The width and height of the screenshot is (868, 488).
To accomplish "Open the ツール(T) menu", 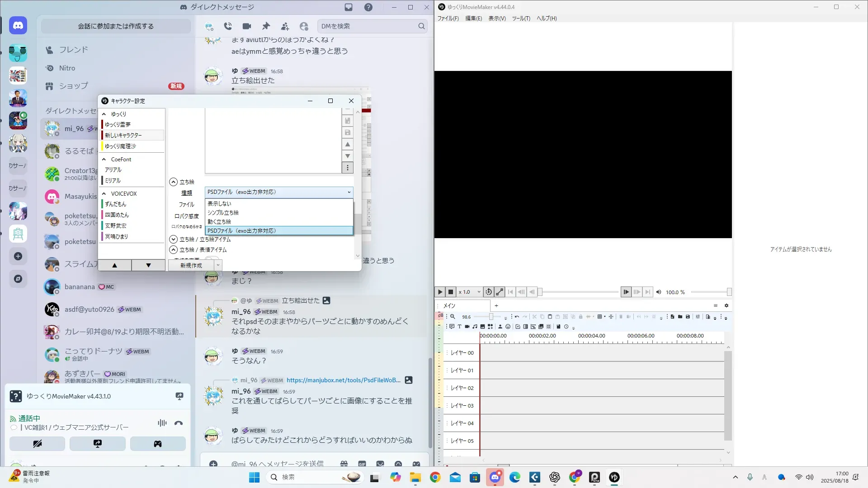I will [521, 19].
